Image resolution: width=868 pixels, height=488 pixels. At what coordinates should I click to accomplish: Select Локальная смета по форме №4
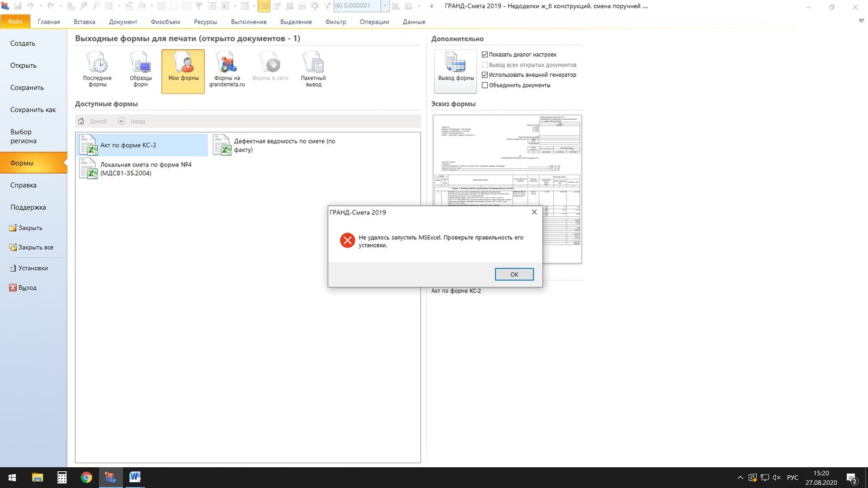(x=142, y=168)
